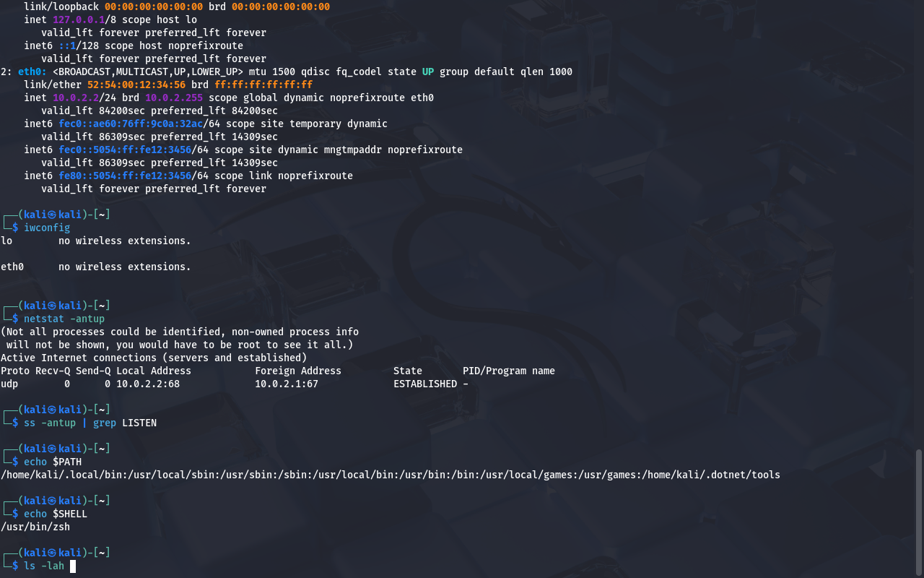Click the green 'UP' state word
924x578 pixels.
tap(428, 72)
